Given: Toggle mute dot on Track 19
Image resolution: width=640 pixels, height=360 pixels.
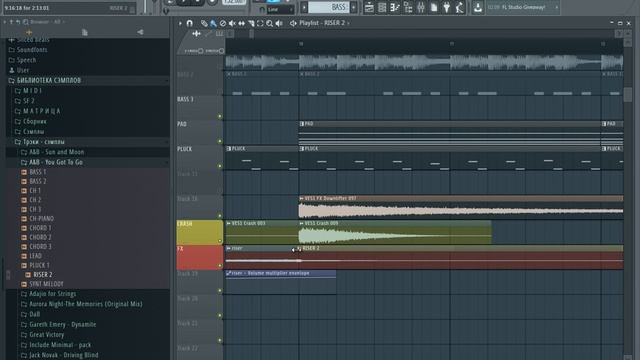Looking at the screenshot, I should click(x=220, y=291).
